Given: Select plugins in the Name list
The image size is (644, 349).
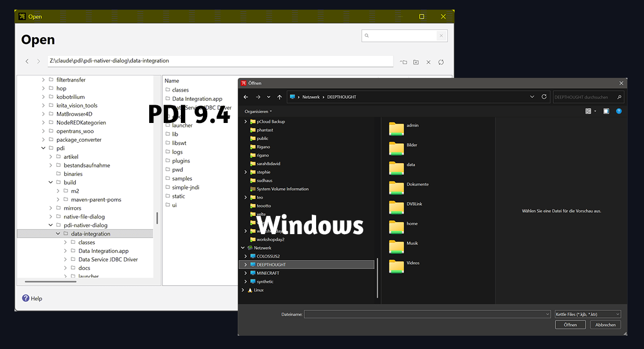Looking at the screenshot, I should click(x=181, y=161).
